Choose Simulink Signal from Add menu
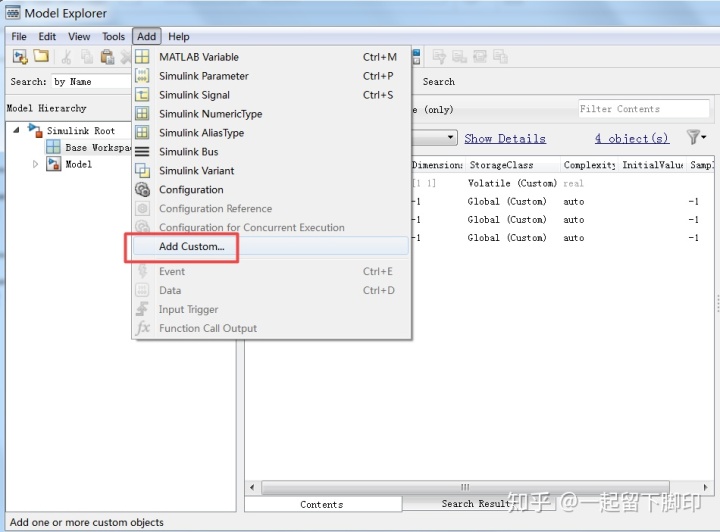 coord(271,95)
